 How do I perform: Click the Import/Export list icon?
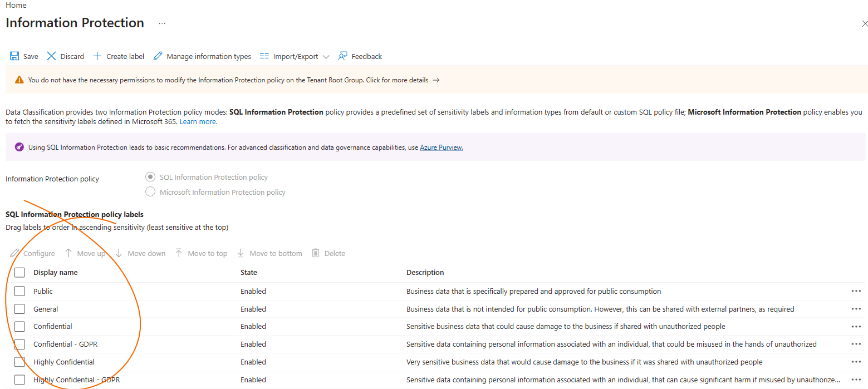coord(264,56)
